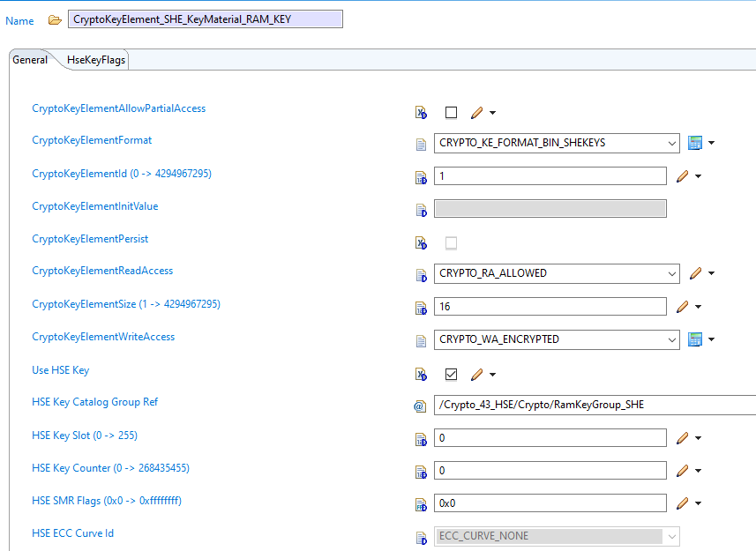Click the folder icon beside the Name field
This screenshot has width=756, height=551.
point(54,19)
